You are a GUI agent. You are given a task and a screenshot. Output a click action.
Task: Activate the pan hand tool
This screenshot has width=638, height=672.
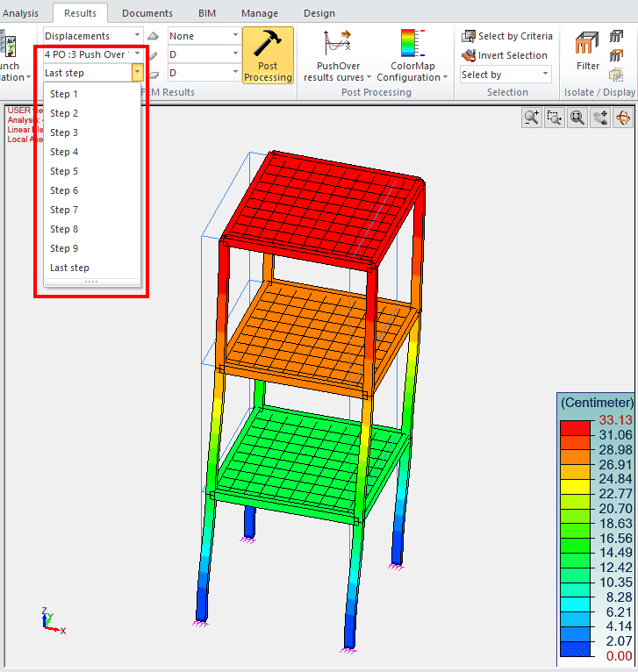[600, 118]
